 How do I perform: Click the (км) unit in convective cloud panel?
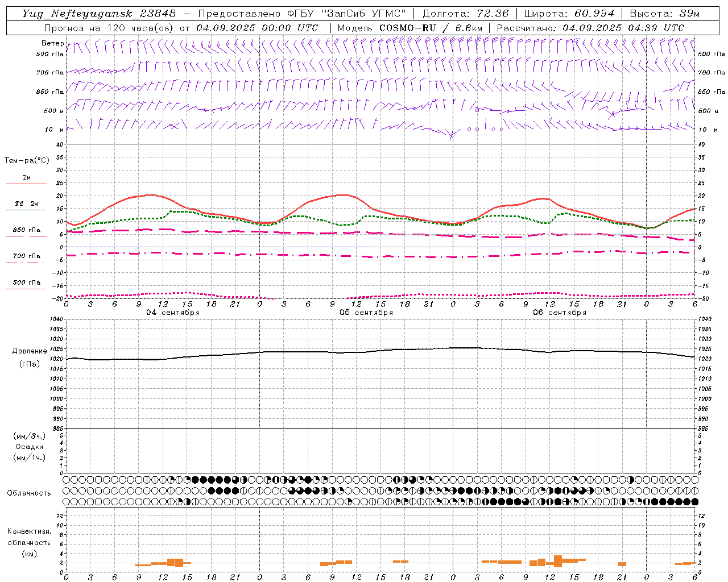tap(29, 553)
